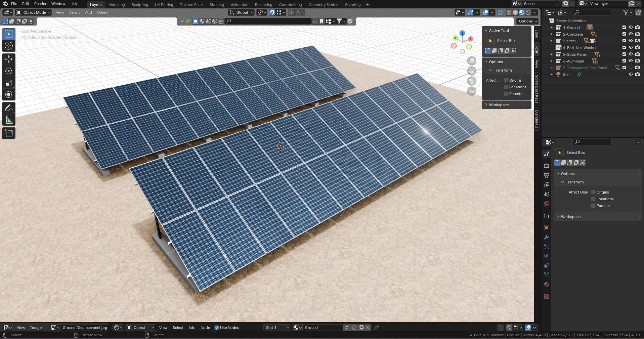Open the Render menu

coord(40,4)
